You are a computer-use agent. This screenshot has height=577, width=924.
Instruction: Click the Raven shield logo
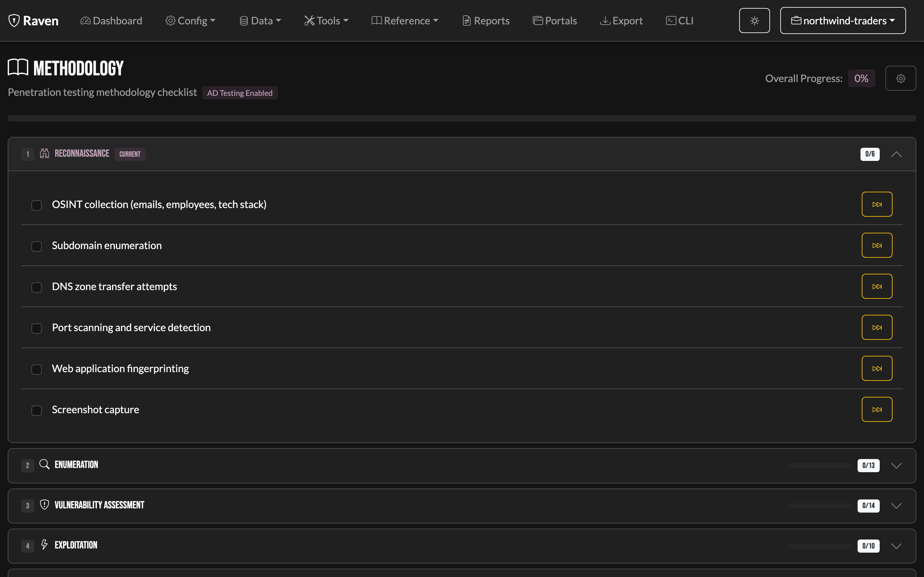[x=14, y=21]
